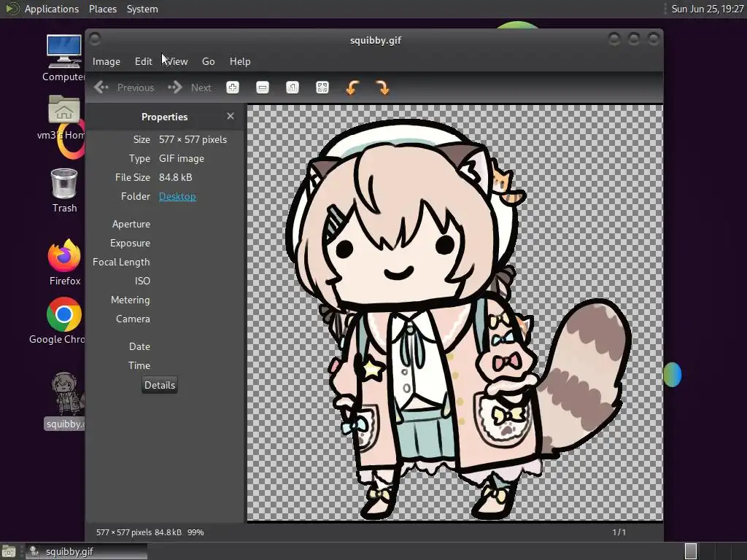Viewport: 747px width, 560px height.
Task: Open the System menu
Action: pyautogui.click(x=142, y=9)
